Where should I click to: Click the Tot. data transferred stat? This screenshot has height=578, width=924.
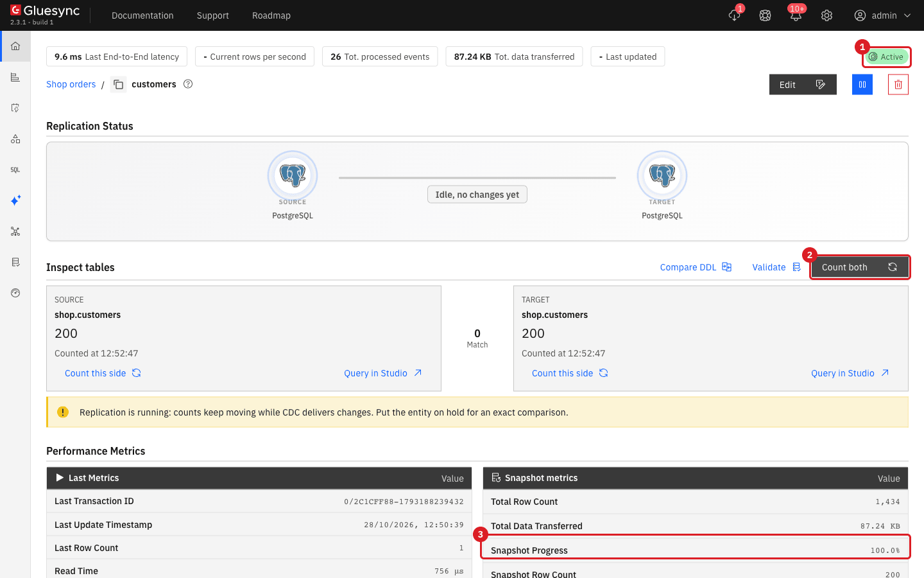click(514, 57)
